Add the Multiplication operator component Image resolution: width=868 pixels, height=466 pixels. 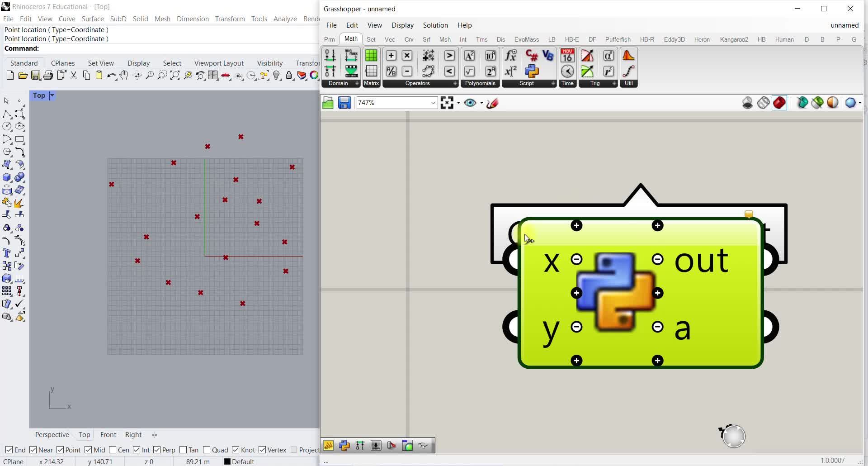pos(407,56)
